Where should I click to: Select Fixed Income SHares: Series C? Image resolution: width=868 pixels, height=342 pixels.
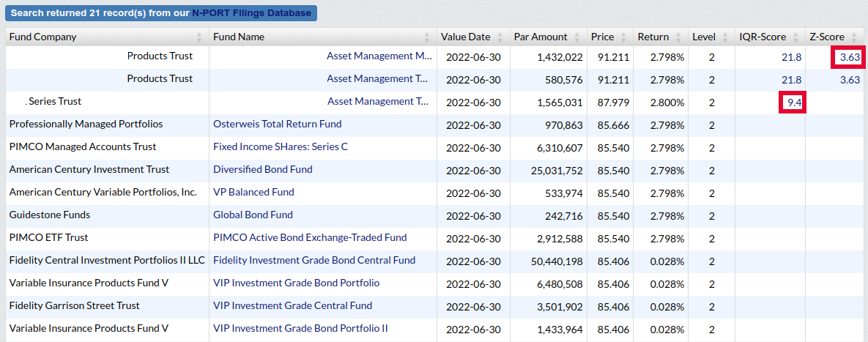pyautogui.click(x=280, y=147)
